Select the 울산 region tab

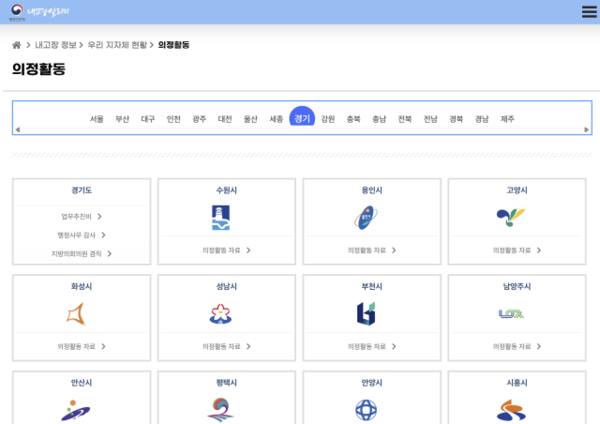click(x=251, y=119)
